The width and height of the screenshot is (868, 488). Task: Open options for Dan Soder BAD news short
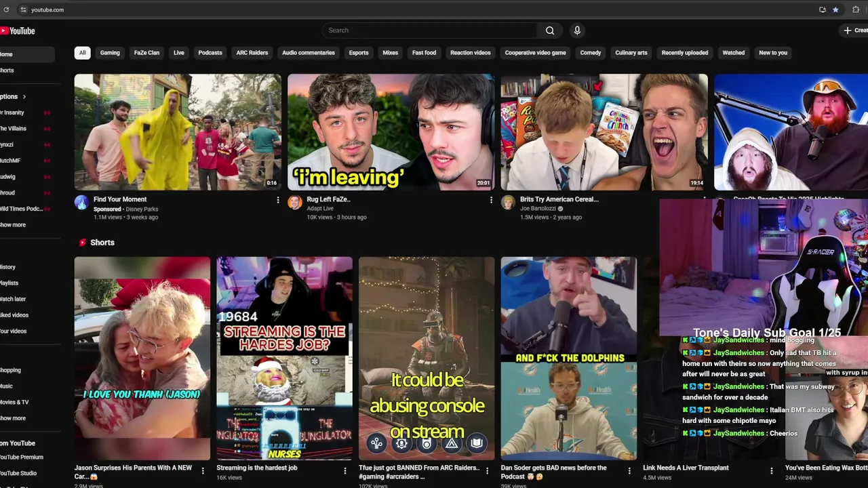point(629,470)
